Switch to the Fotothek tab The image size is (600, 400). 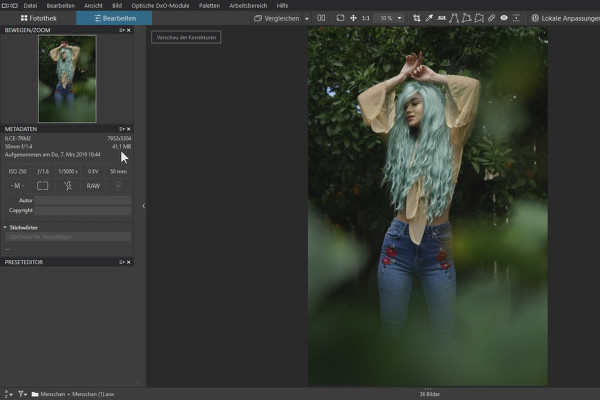(x=38, y=18)
